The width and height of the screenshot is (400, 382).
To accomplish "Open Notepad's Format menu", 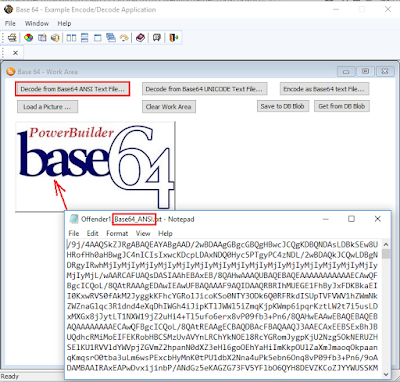I will tap(117, 233).
